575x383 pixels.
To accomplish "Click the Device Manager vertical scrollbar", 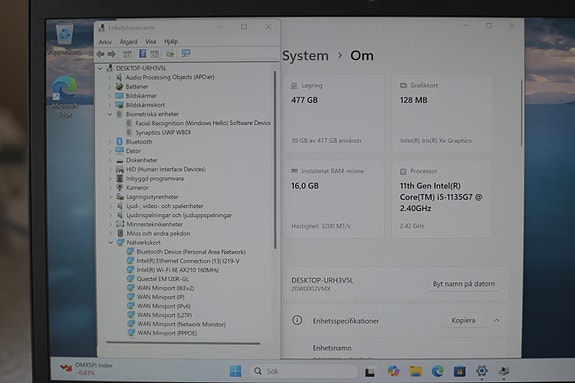I will coord(275,160).
